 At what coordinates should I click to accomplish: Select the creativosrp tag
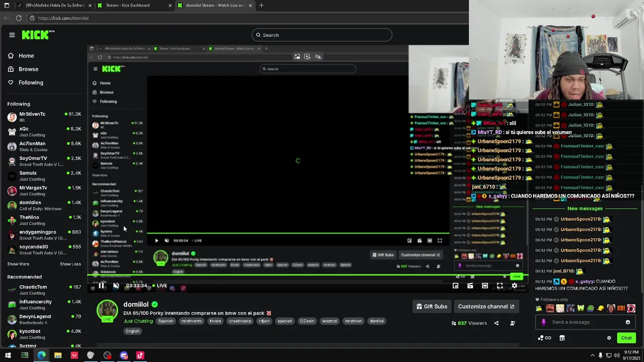(x=240, y=321)
